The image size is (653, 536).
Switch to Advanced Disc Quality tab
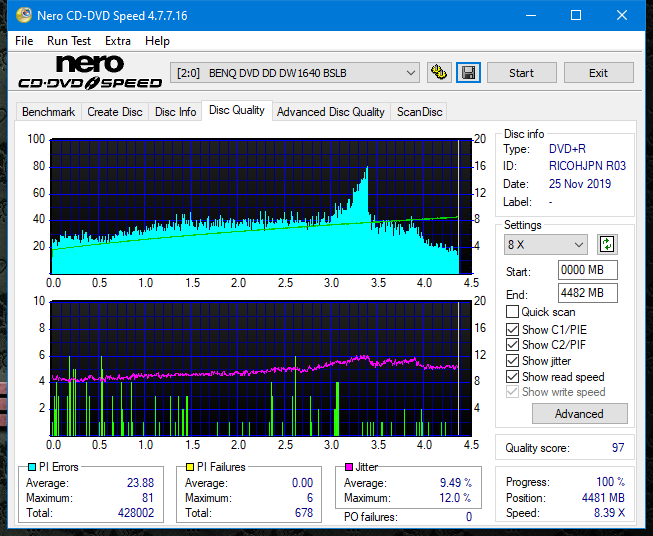[331, 112]
